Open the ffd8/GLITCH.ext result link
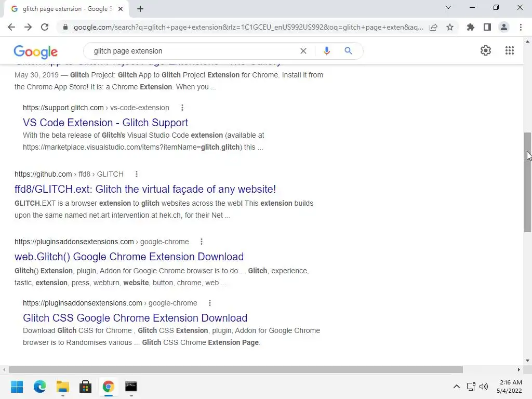 coord(145,189)
